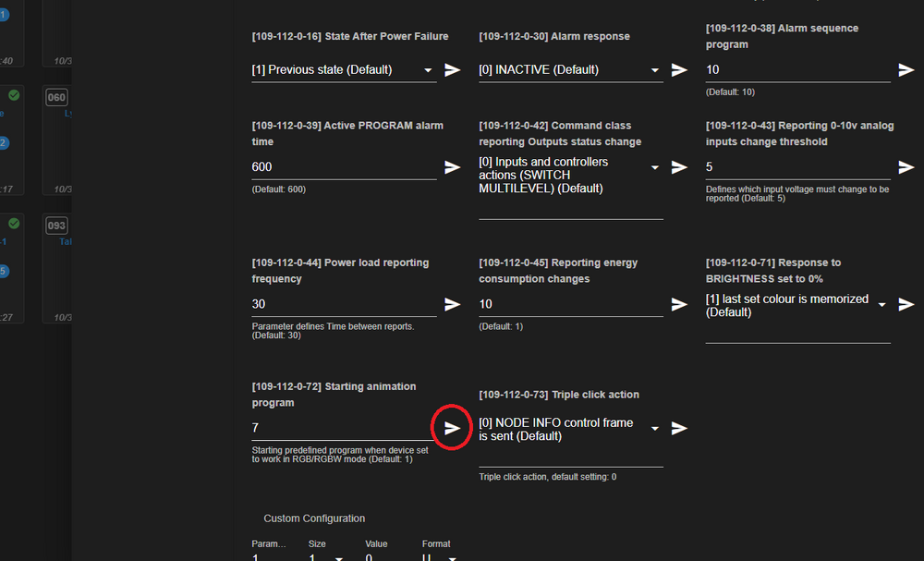Click the Format column label in Custom Configuration
This screenshot has height=561, width=924.
point(436,544)
